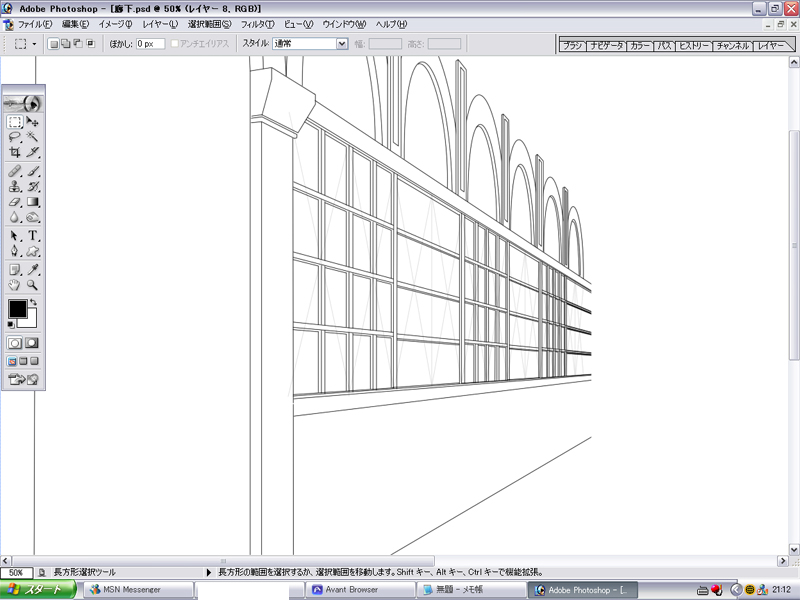Switch to MSN Messenger taskbar window

138,590
